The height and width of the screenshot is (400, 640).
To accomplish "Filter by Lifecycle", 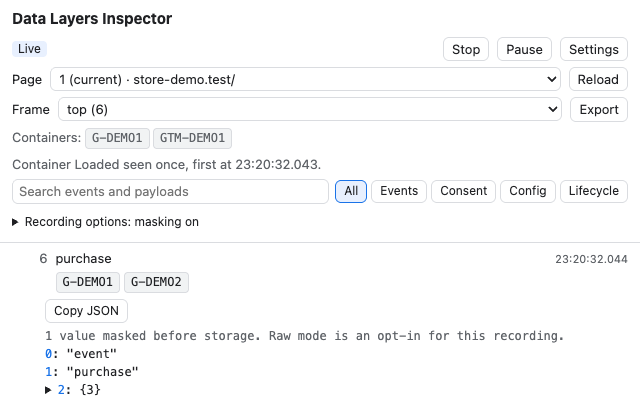I will [593, 191].
